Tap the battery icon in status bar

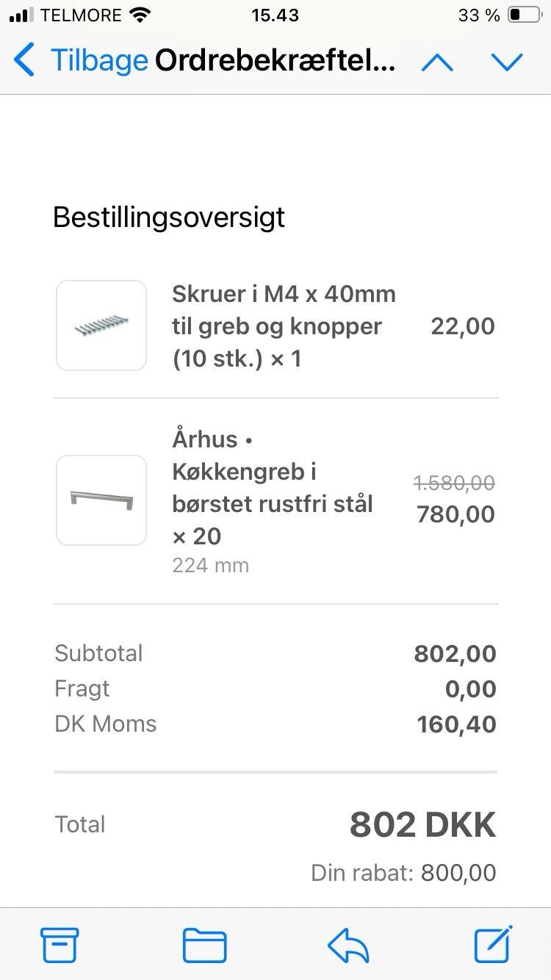pos(525,15)
